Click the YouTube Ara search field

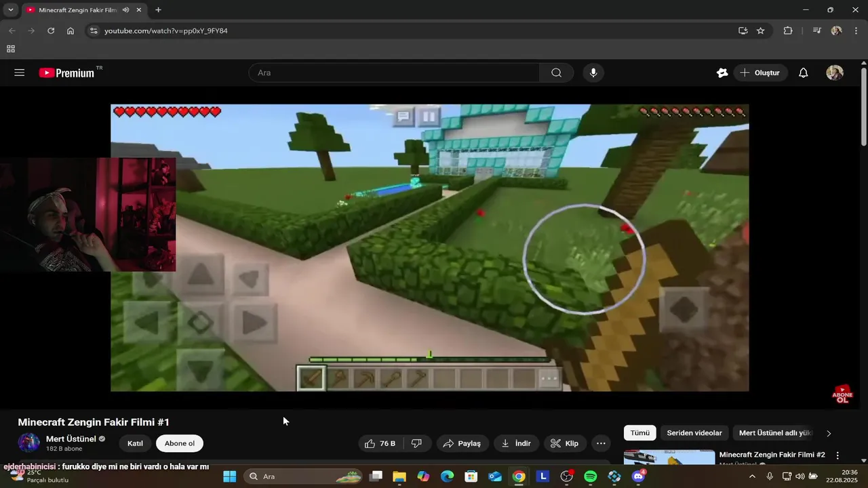[x=394, y=73]
